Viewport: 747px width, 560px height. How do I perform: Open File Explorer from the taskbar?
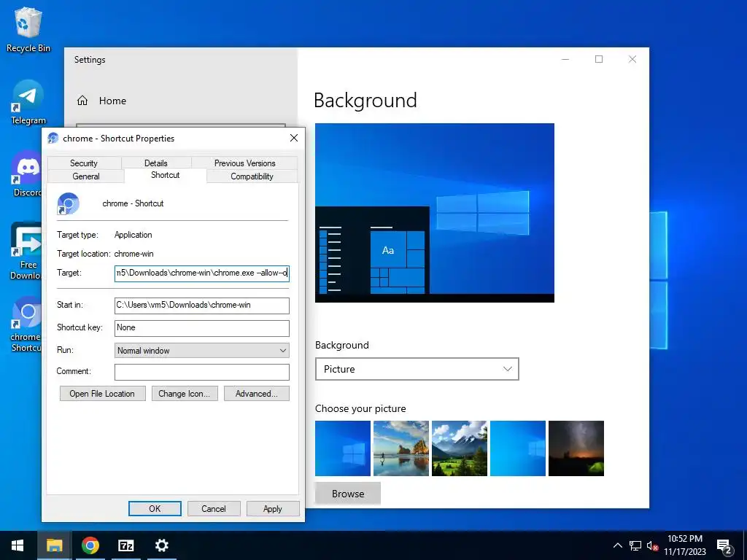point(54,545)
